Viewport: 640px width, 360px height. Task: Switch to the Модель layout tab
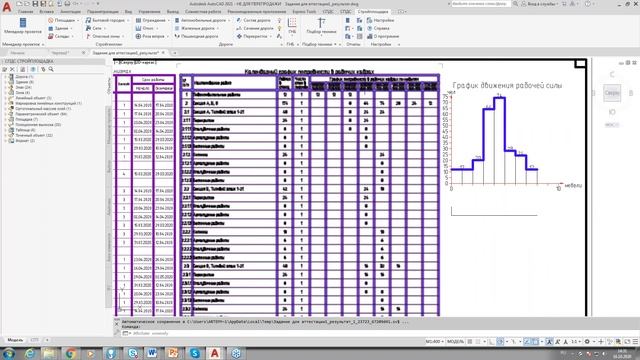point(16,340)
